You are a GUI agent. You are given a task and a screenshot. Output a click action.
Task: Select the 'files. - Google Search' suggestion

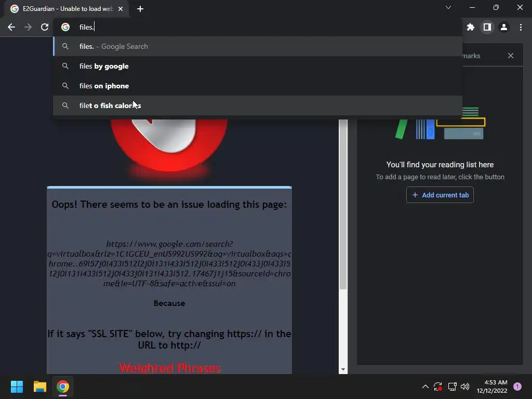[258, 46]
